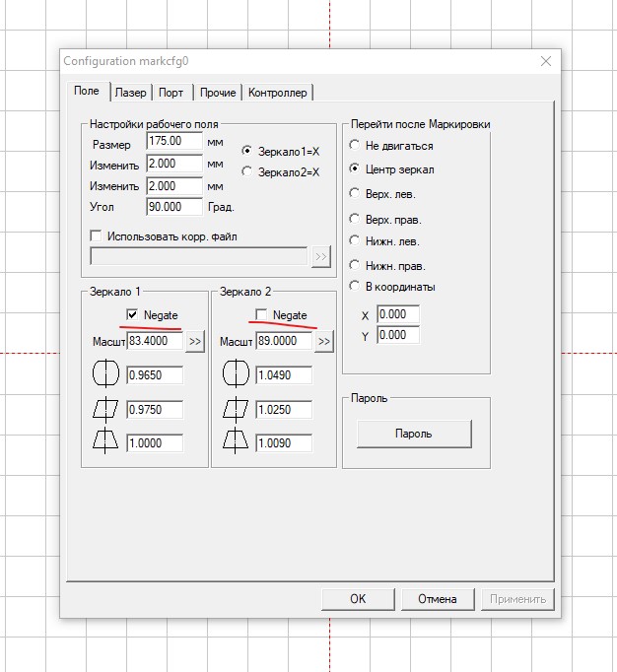This screenshot has height=672, width=617.
Task: Click the parallelogram distortion icon in Зеркало 1
Action: [103, 410]
